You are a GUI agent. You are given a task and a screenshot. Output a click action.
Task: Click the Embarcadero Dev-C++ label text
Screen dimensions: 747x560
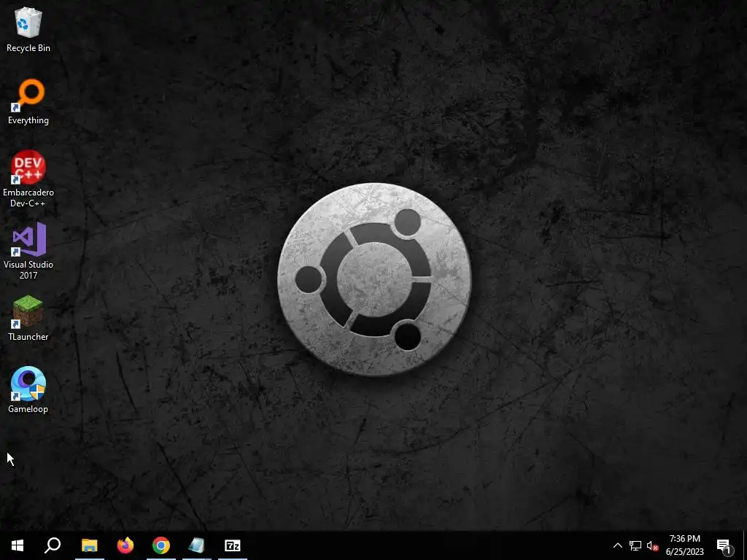(x=28, y=198)
